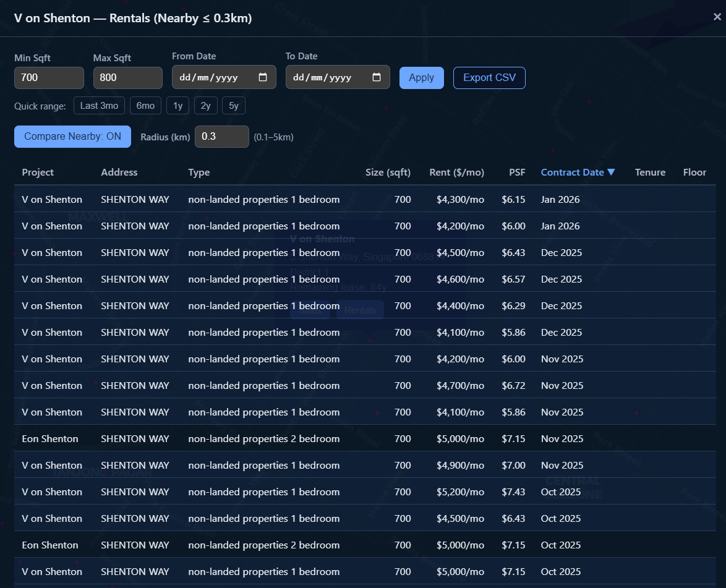Open the From Date calendar picker icon
This screenshot has height=588, width=726.
click(x=263, y=77)
